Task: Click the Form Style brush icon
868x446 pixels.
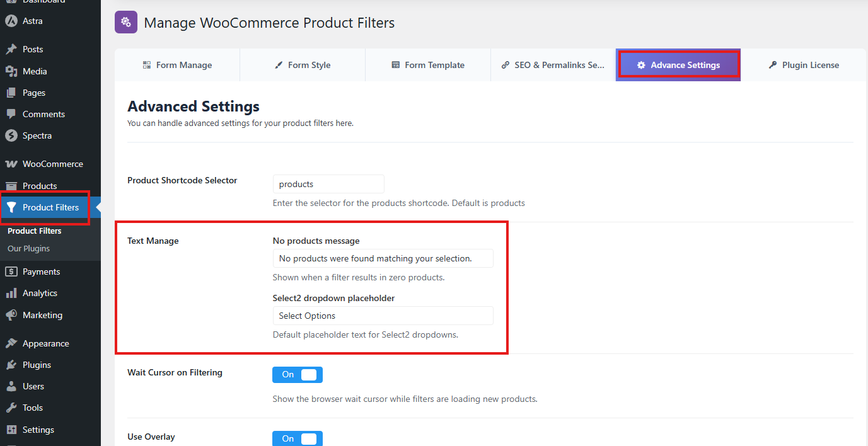Action: [x=279, y=65]
